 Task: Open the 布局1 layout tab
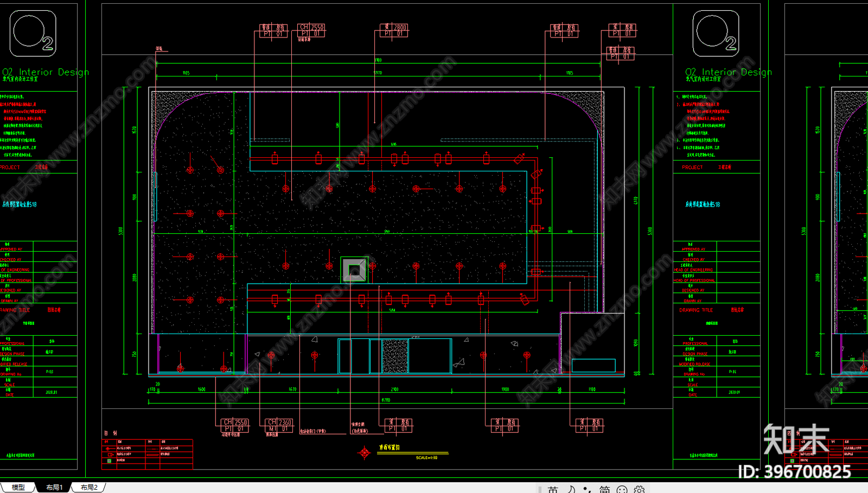coord(54,488)
